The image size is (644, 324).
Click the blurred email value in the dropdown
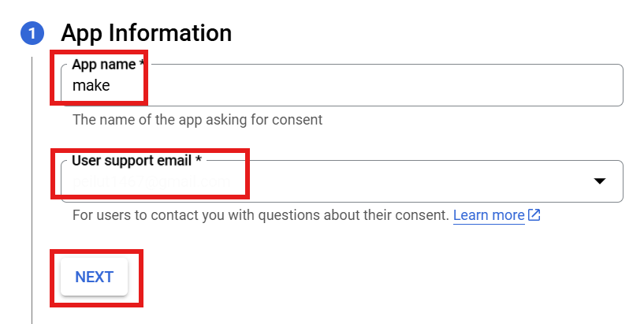click(x=151, y=182)
